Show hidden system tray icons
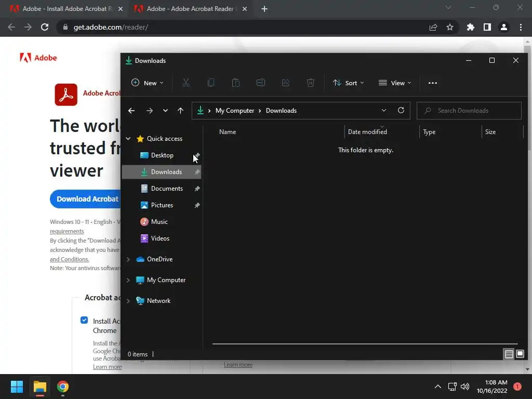The width and height of the screenshot is (532, 399). point(438,387)
